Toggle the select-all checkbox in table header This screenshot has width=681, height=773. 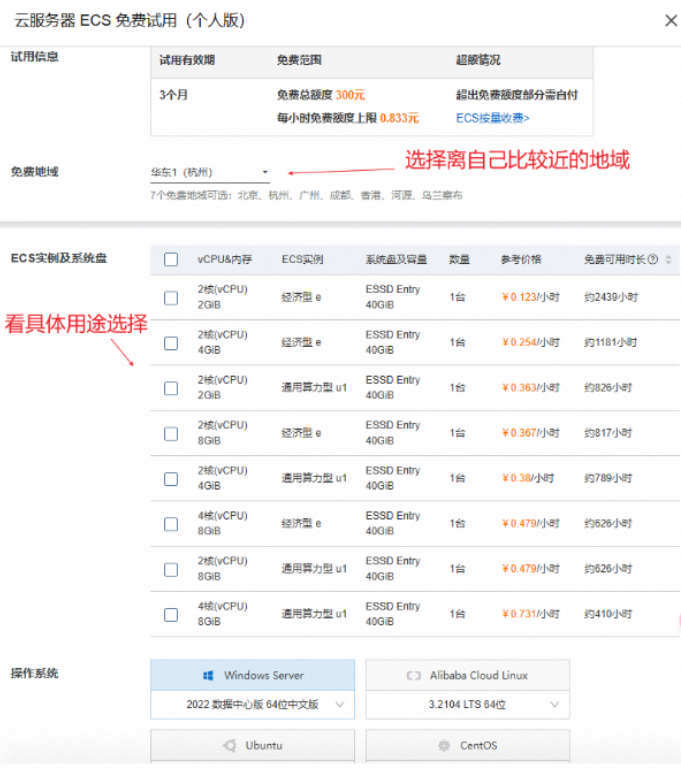[x=171, y=259]
